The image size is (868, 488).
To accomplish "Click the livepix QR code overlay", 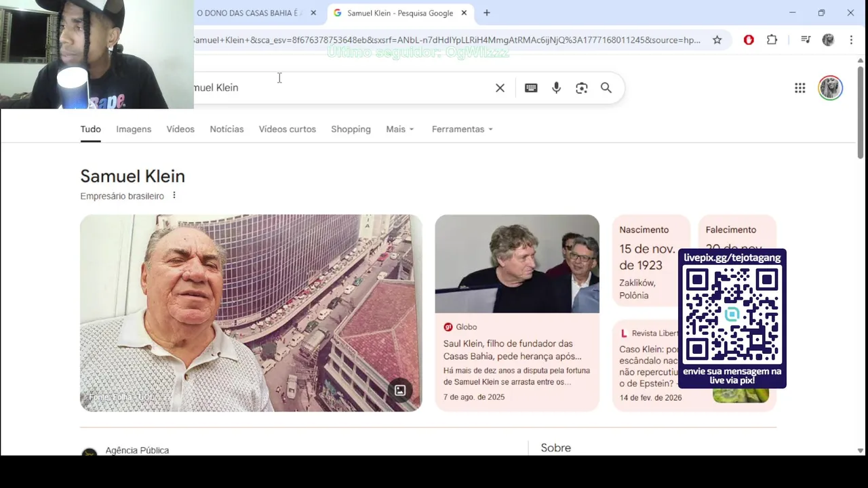I will (x=732, y=319).
